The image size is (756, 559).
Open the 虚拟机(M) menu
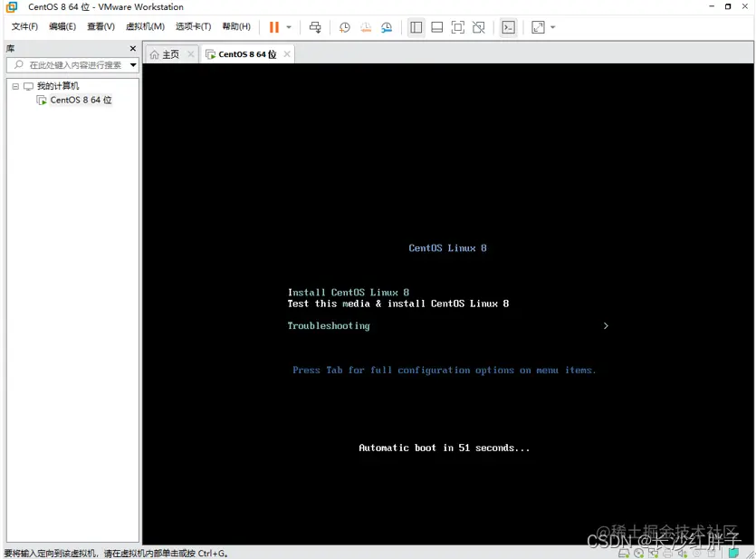pyautogui.click(x=145, y=26)
